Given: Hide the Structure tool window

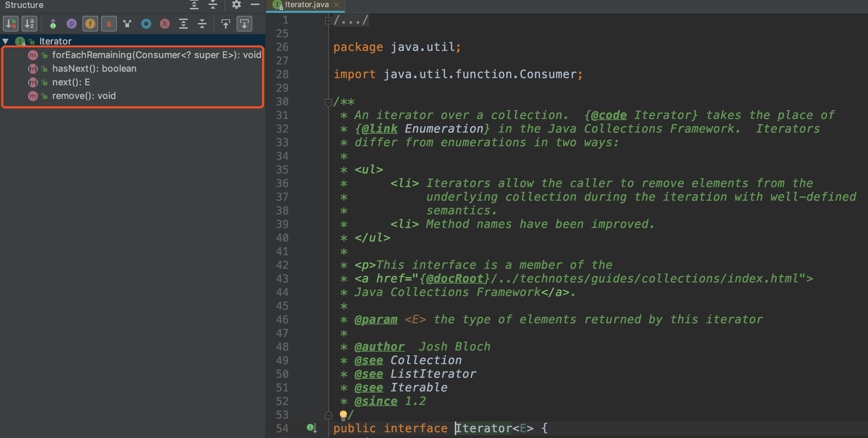Looking at the screenshot, I should point(255,5).
